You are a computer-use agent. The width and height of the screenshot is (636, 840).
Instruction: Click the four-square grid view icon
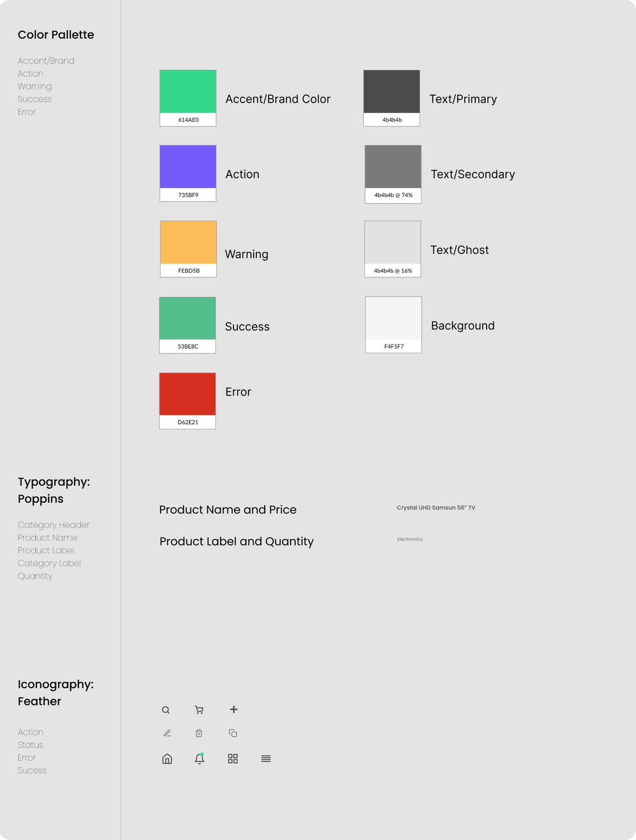[x=233, y=759]
